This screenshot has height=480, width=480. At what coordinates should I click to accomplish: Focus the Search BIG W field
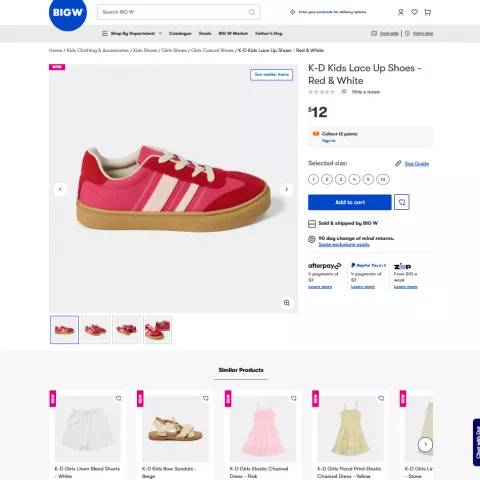pyautogui.click(x=179, y=12)
